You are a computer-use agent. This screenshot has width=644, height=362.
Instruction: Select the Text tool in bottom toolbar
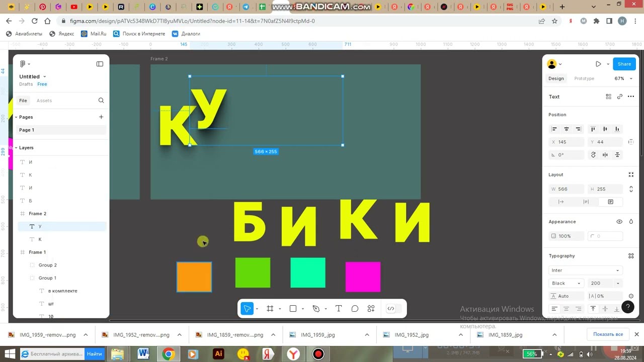339,309
